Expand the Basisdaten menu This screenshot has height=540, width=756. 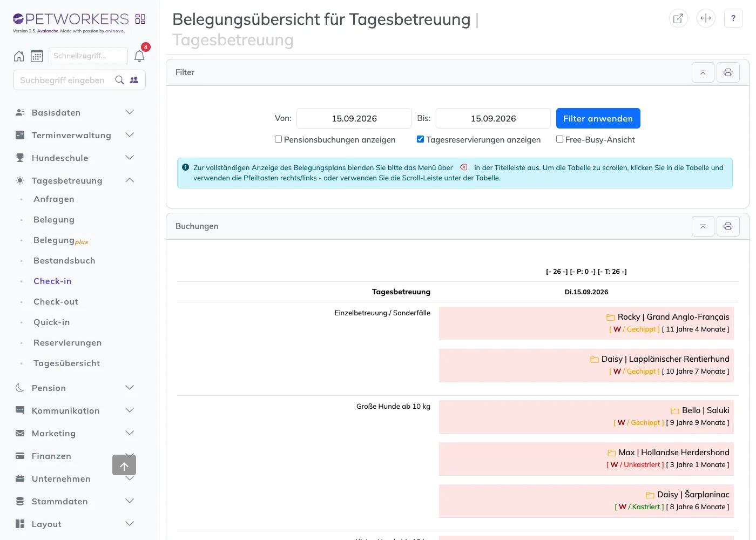(75, 112)
